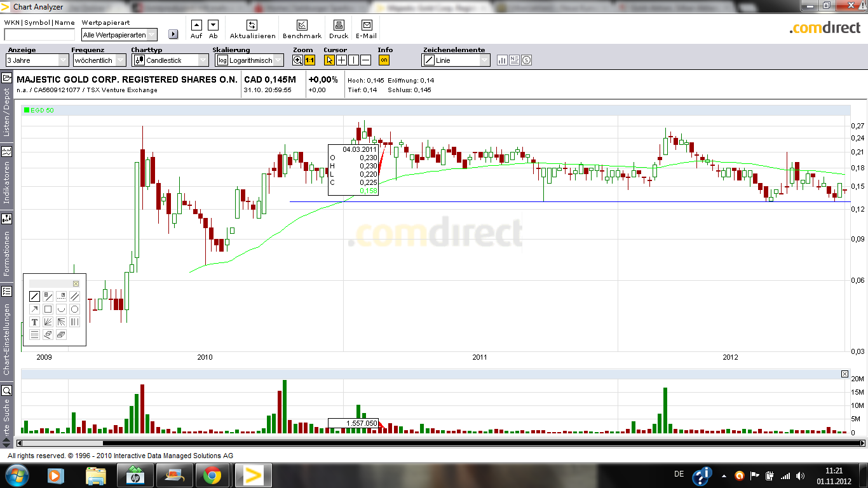
Task: Open the media player taskbar icon
Action: pyautogui.click(x=55, y=475)
